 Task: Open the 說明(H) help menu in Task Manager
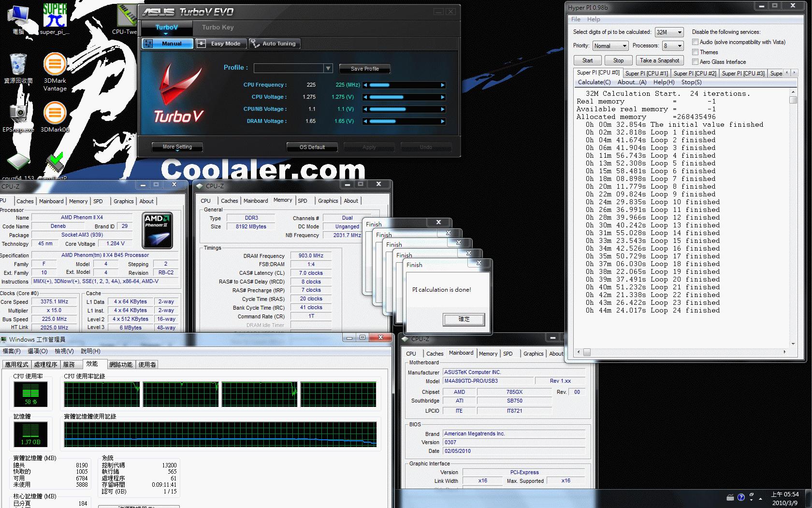[x=90, y=351]
